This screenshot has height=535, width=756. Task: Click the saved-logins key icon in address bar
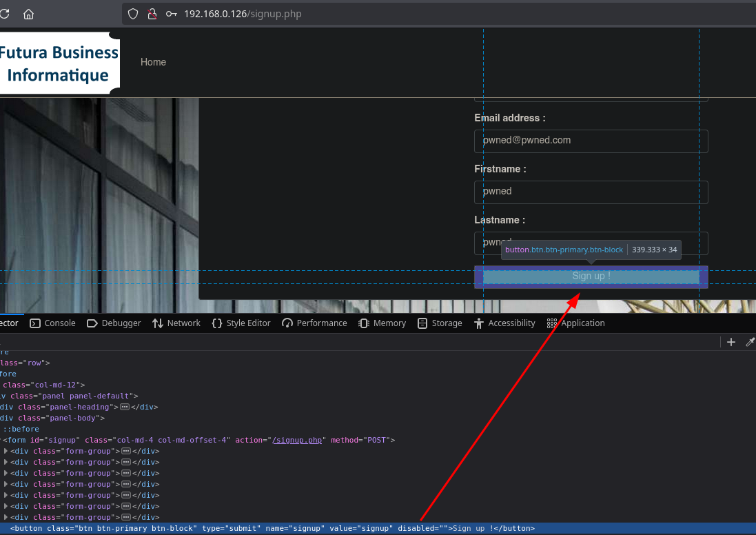(x=171, y=14)
